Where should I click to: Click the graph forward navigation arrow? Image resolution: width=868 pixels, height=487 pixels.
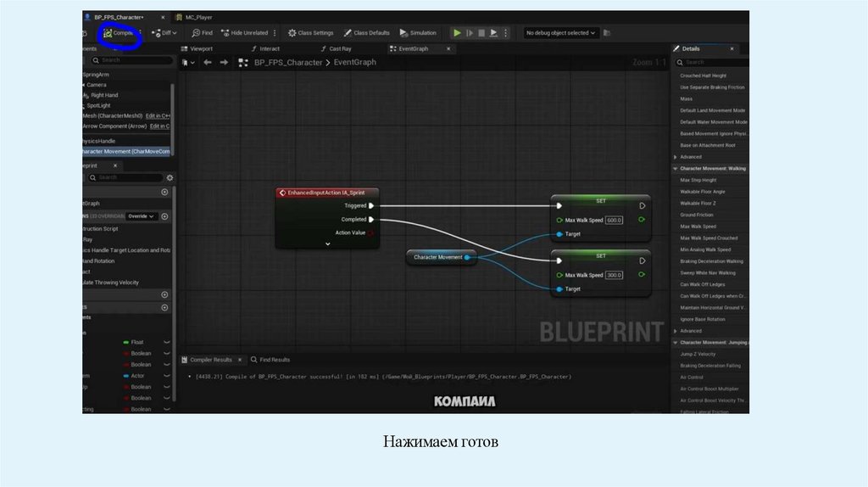click(x=224, y=63)
